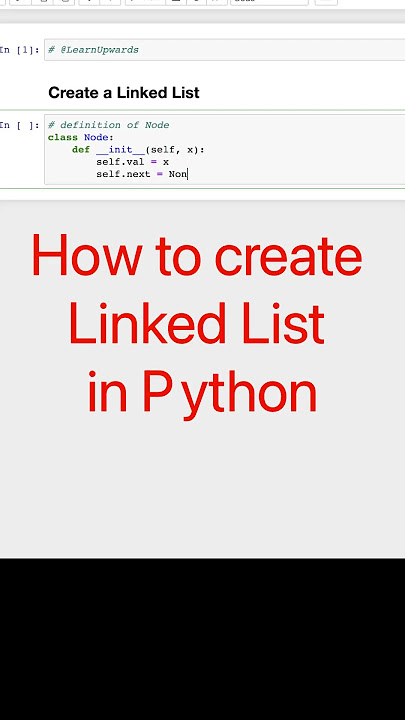Click the 'def __init__(self, x):' line

(138, 150)
